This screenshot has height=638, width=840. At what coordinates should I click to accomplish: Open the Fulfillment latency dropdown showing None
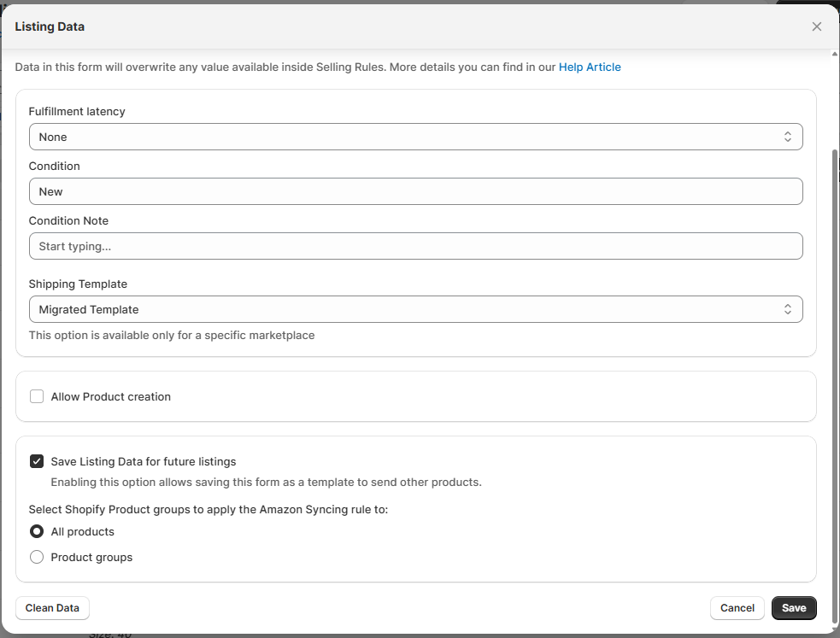415,137
